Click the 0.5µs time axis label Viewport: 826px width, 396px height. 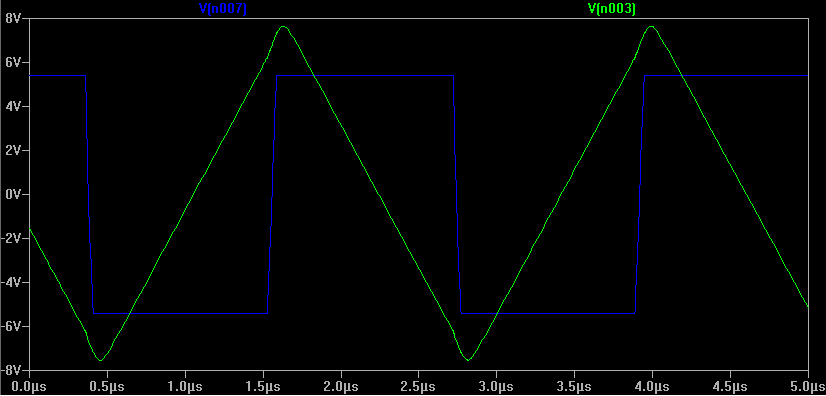[107, 387]
